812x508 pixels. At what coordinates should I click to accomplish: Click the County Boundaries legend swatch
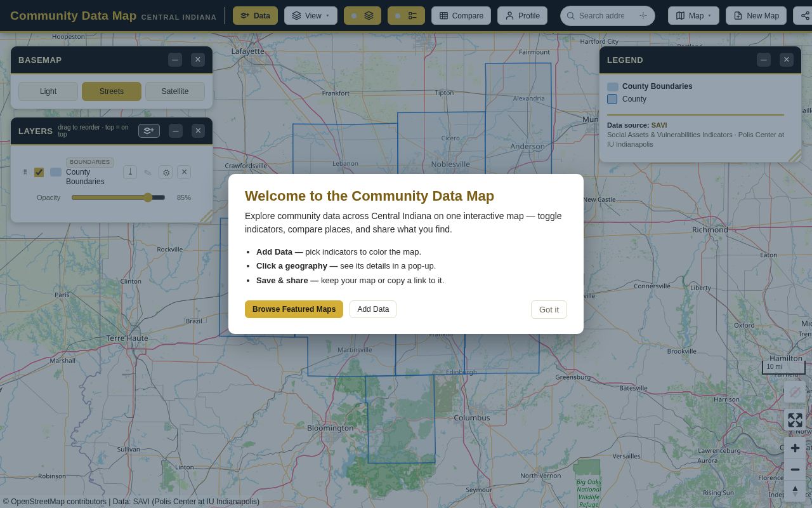pyautogui.click(x=613, y=86)
